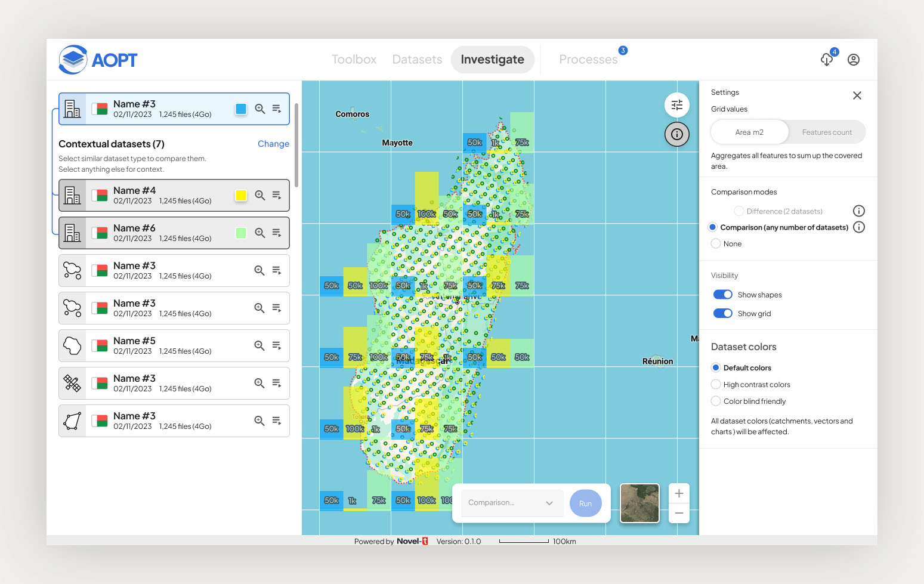Click the Change link for contextual datasets
The width and height of the screenshot is (924, 584).
[273, 144]
